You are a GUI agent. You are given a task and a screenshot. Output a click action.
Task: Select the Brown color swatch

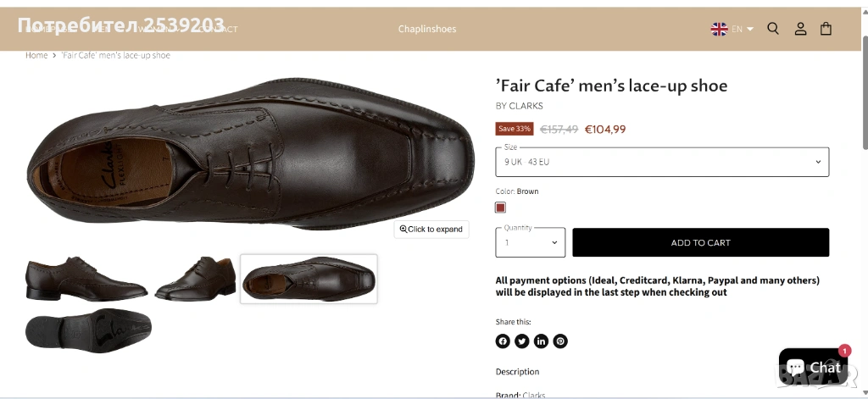pyautogui.click(x=501, y=208)
